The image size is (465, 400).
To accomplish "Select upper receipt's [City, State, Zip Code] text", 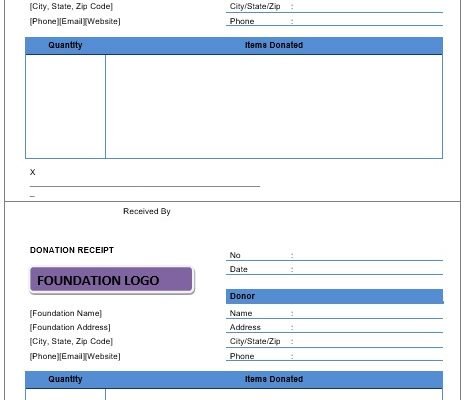I will (x=71, y=6).
